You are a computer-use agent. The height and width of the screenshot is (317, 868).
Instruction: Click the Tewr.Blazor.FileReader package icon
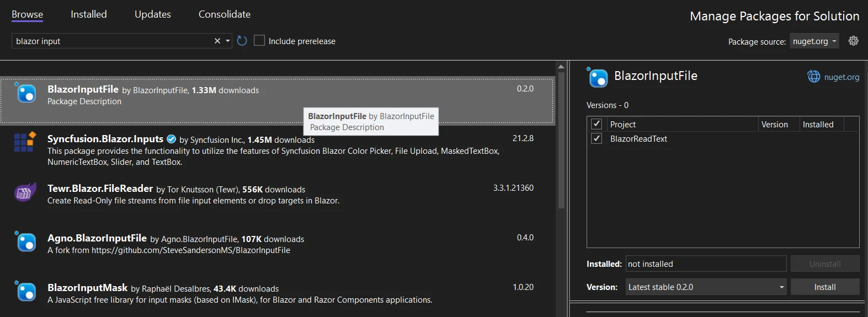(25, 192)
